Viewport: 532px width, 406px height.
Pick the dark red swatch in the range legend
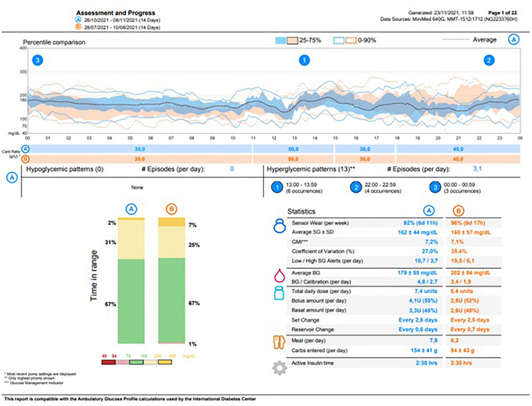[x=109, y=362]
